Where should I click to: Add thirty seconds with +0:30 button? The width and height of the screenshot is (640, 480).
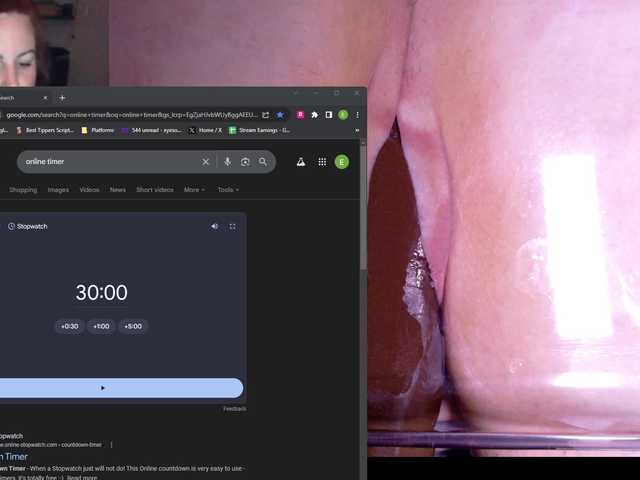(69, 326)
